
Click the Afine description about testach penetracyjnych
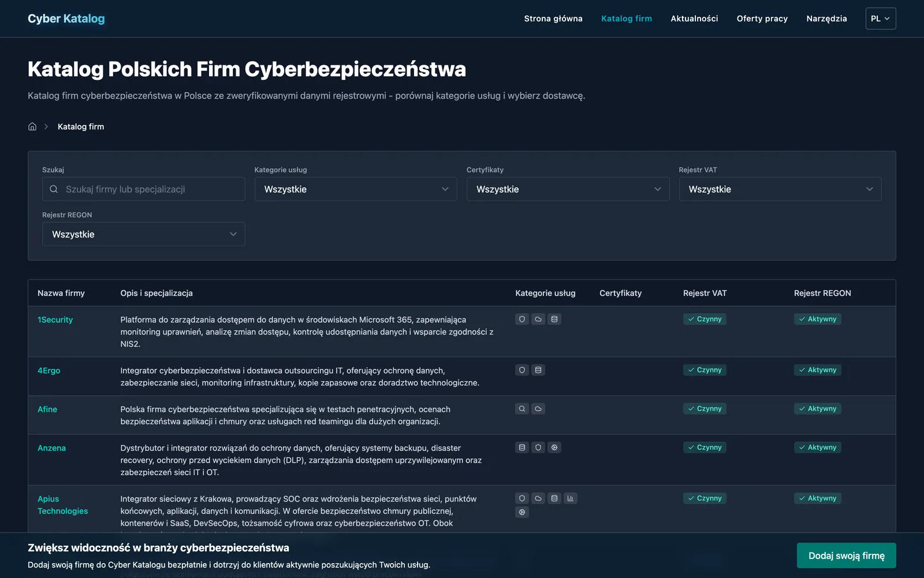[285, 415]
